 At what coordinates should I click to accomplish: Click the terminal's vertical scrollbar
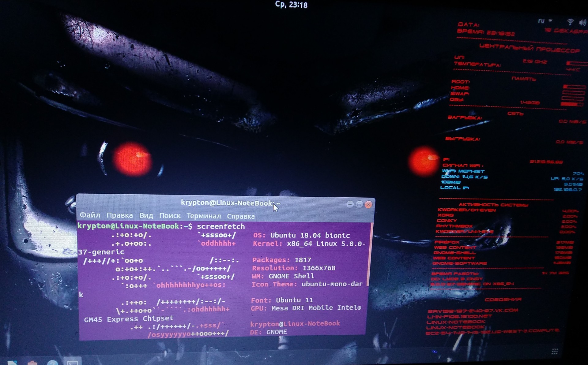[x=370, y=255]
